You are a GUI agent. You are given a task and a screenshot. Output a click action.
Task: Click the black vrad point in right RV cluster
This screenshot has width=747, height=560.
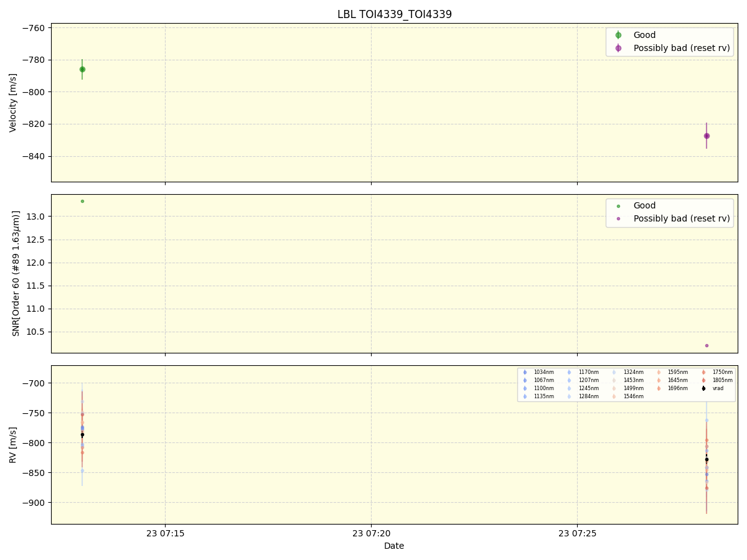(707, 459)
